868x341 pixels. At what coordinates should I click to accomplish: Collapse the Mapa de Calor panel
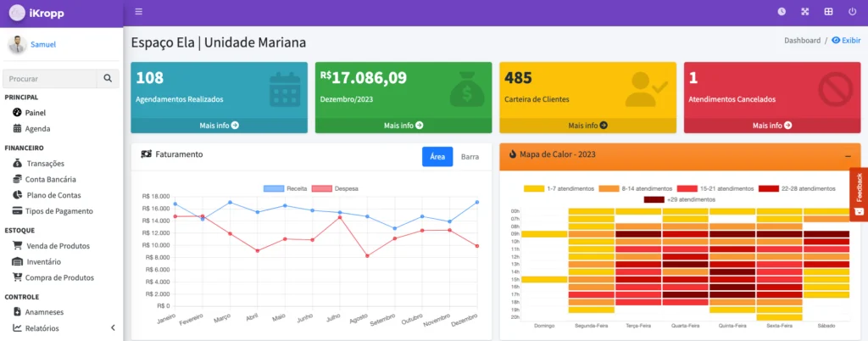pyautogui.click(x=849, y=155)
